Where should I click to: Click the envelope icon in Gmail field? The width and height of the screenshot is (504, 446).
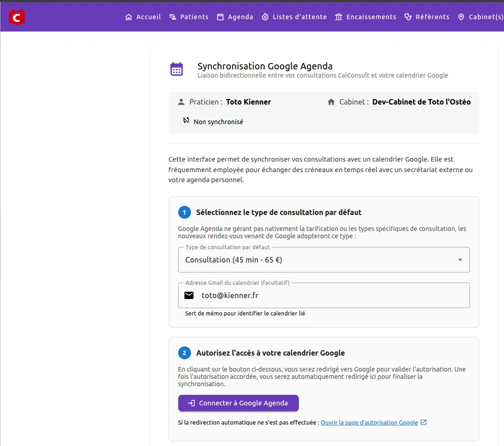click(x=189, y=295)
